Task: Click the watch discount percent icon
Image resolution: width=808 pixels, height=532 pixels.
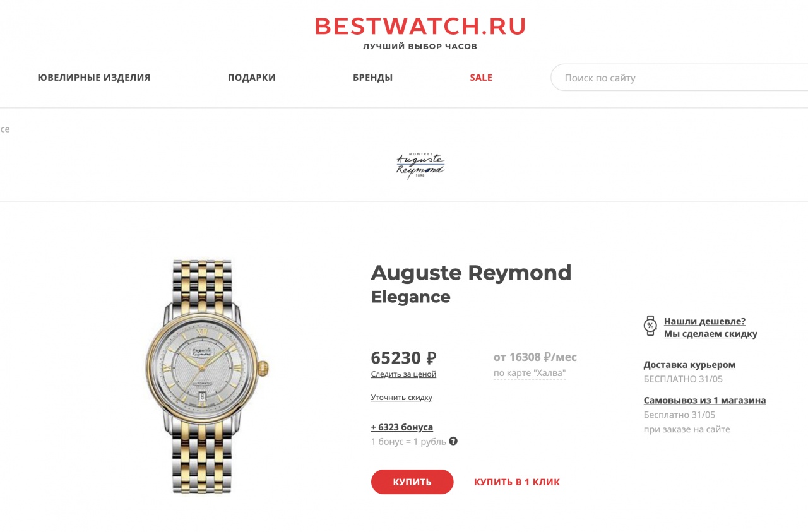Action: pos(650,326)
